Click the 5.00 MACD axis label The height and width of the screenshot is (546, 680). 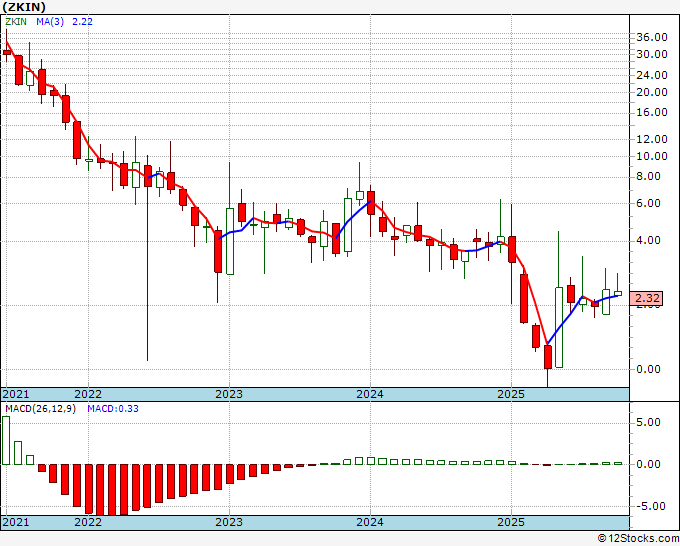[656, 422]
